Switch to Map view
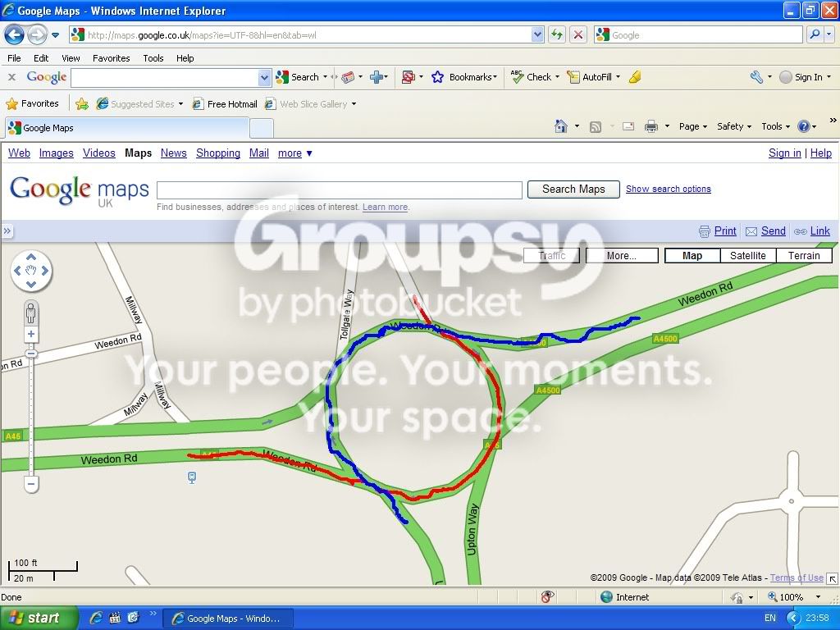 tap(692, 256)
